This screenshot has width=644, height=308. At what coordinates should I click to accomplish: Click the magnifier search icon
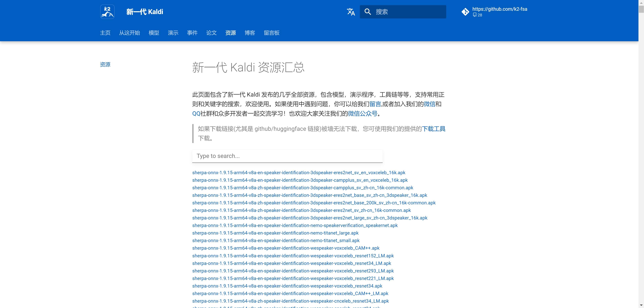coord(368,12)
